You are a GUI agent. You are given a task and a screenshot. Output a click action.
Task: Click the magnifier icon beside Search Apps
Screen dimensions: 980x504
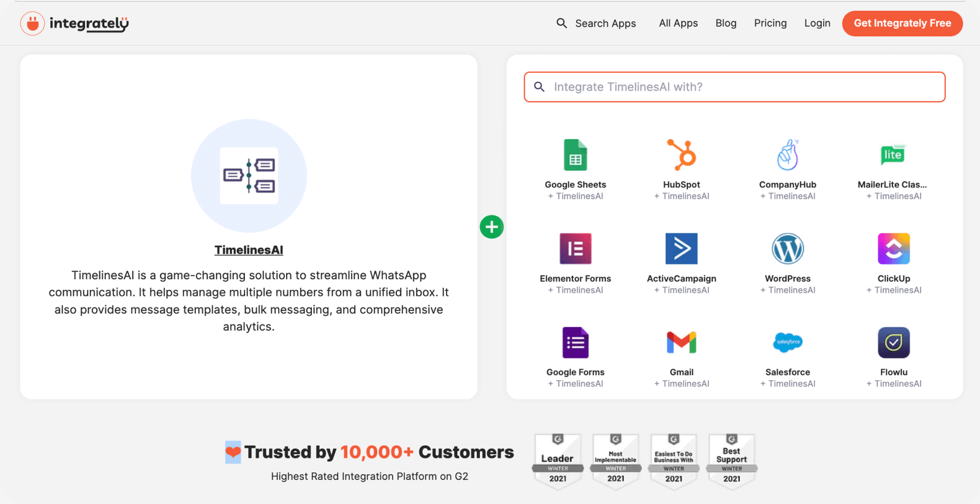pyautogui.click(x=562, y=23)
